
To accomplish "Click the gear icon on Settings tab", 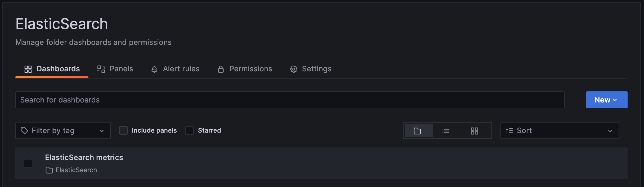I will [x=293, y=69].
